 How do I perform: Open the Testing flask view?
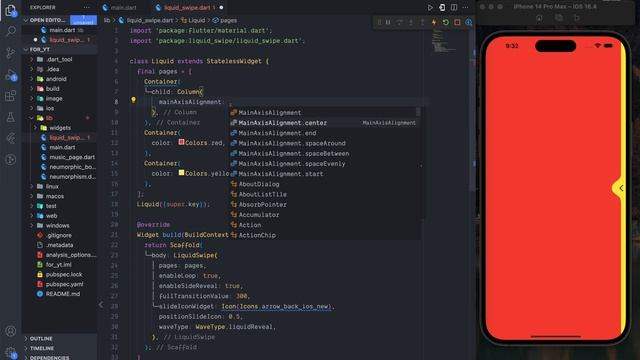(x=11, y=117)
